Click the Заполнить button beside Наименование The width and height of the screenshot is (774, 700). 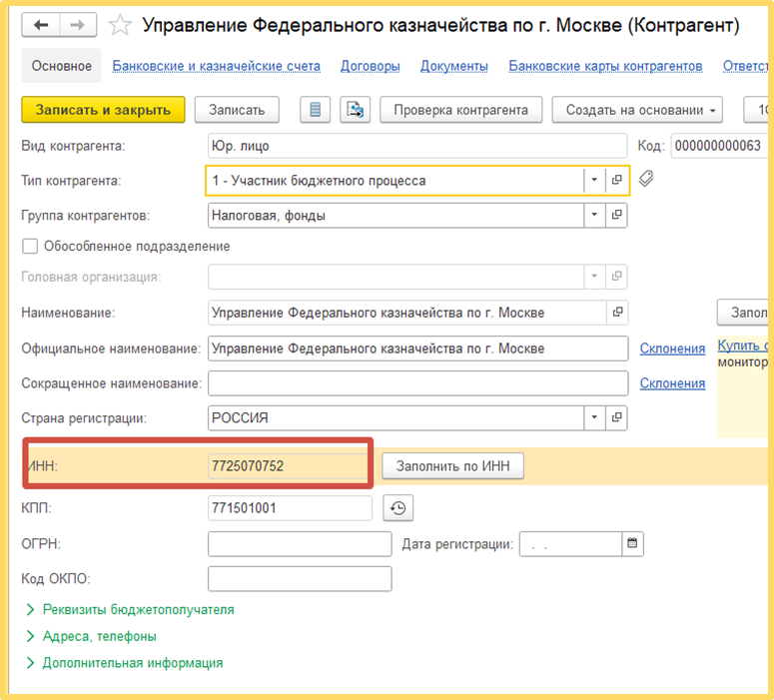click(x=743, y=313)
